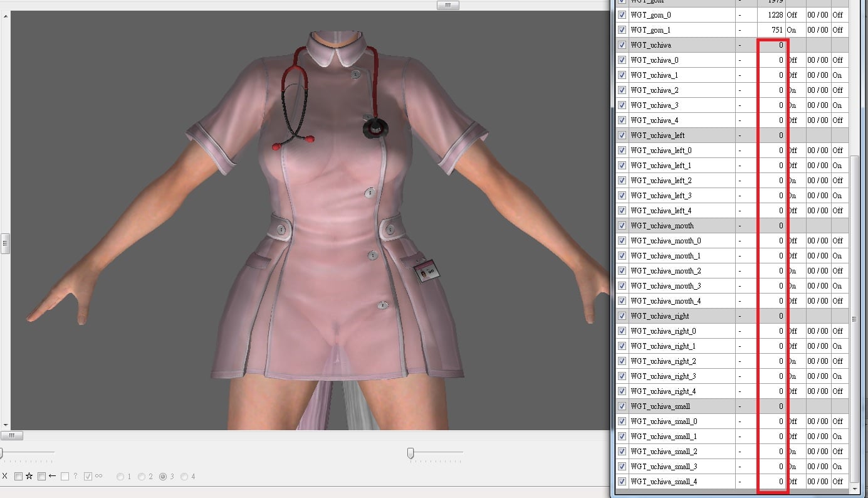The width and height of the screenshot is (868, 498).
Task: Select the WGT_uchiwa_right_2 row name
Action: click(663, 361)
